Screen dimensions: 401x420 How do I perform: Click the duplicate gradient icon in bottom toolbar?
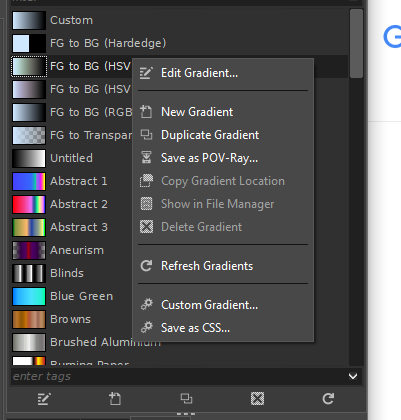(186, 399)
